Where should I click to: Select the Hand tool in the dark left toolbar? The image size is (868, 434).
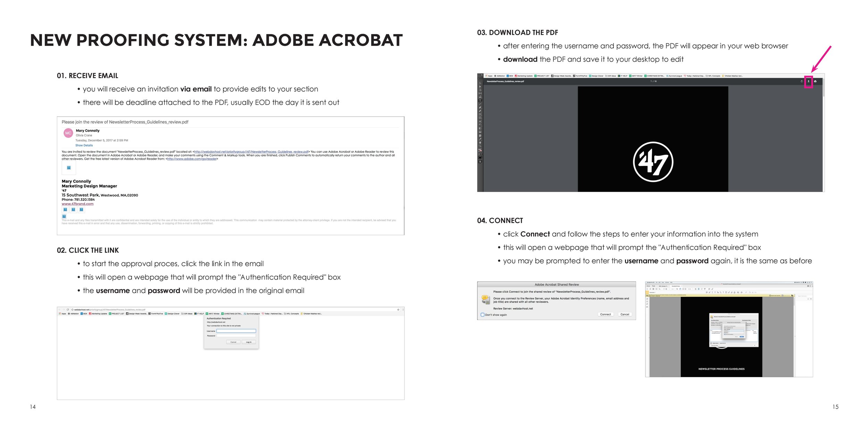pyautogui.click(x=480, y=142)
